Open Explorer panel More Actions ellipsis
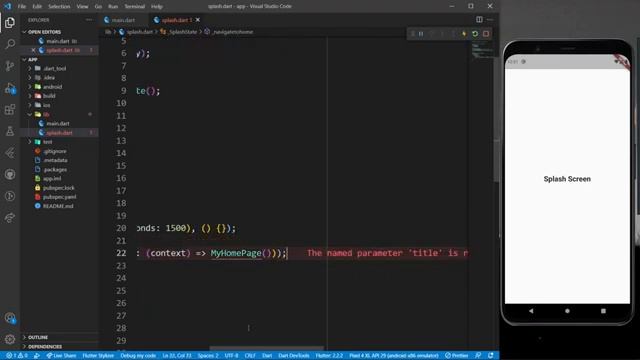The height and width of the screenshot is (360, 640). tap(89, 20)
